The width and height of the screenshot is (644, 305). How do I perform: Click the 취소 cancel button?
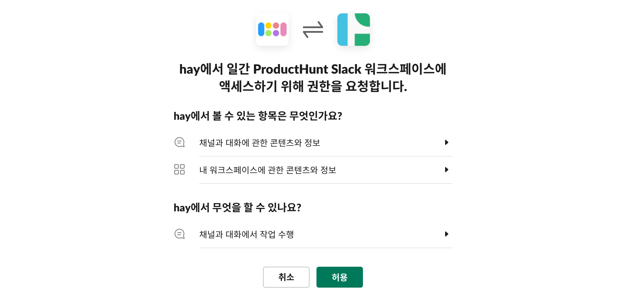point(286,277)
